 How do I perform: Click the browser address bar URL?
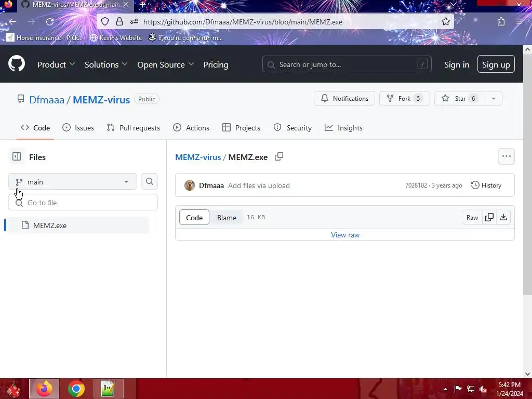pos(243,22)
